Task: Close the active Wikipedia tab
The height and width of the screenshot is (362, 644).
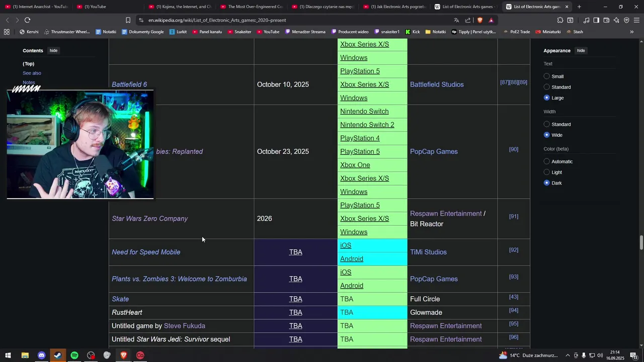Action: click(567, 7)
